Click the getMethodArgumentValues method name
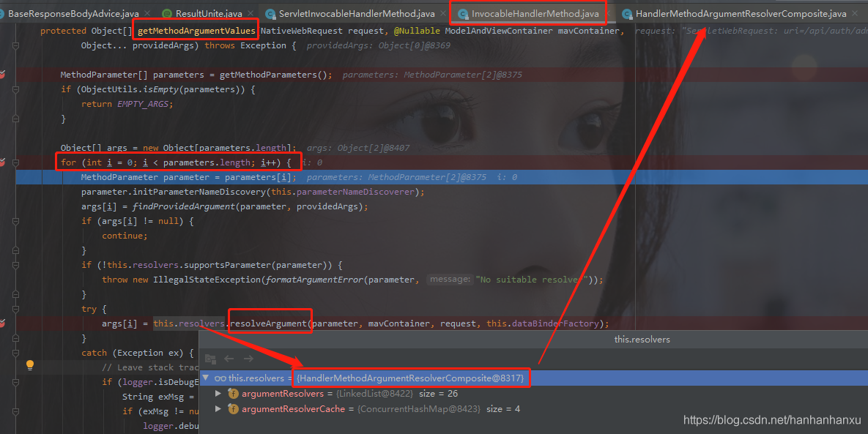Image resolution: width=868 pixels, height=434 pixels. click(196, 31)
